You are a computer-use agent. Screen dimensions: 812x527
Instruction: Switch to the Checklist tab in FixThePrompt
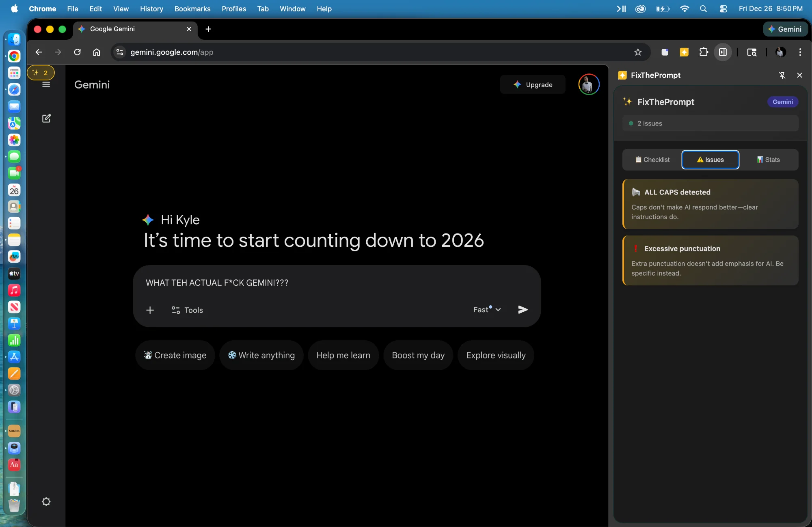[651, 160]
